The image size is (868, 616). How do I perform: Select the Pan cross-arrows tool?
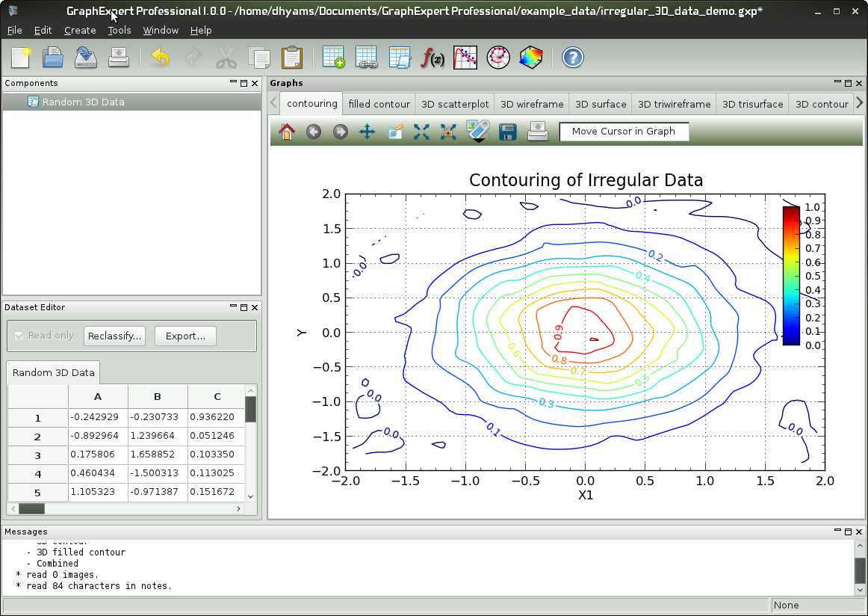pyautogui.click(x=367, y=132)
